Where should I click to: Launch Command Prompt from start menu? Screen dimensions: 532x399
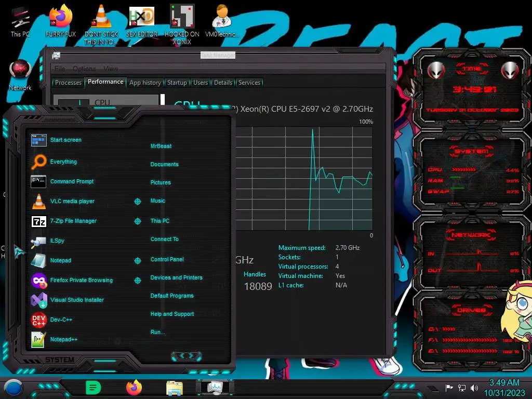tap(72, 181)
